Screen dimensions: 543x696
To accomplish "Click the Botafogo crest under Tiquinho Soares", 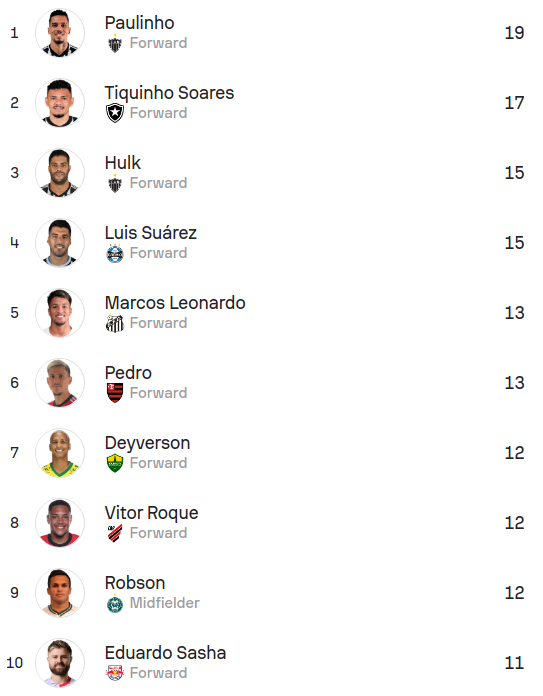I will (x=115, y=113).
